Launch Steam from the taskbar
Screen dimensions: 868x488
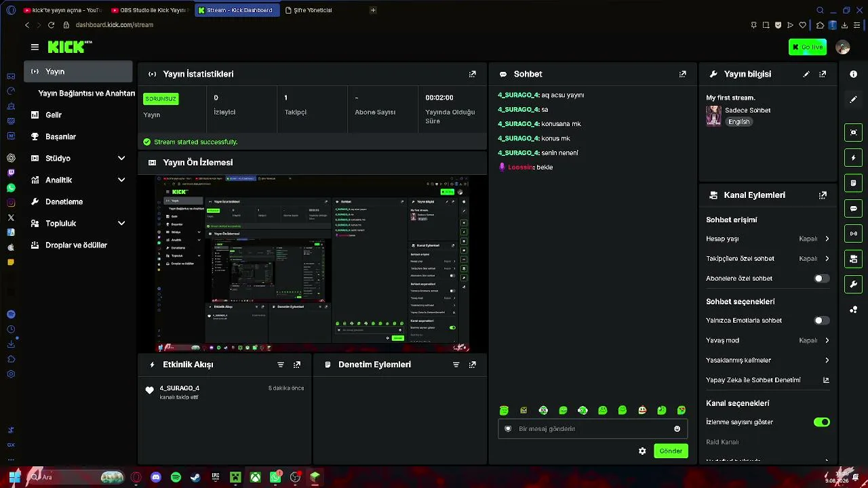[x=195, y=477]
